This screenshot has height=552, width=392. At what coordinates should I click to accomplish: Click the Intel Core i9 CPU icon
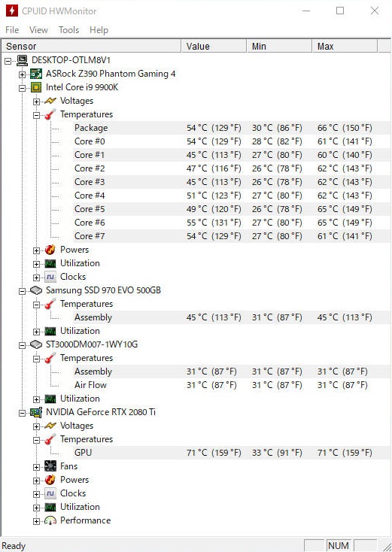click(36, 87)
